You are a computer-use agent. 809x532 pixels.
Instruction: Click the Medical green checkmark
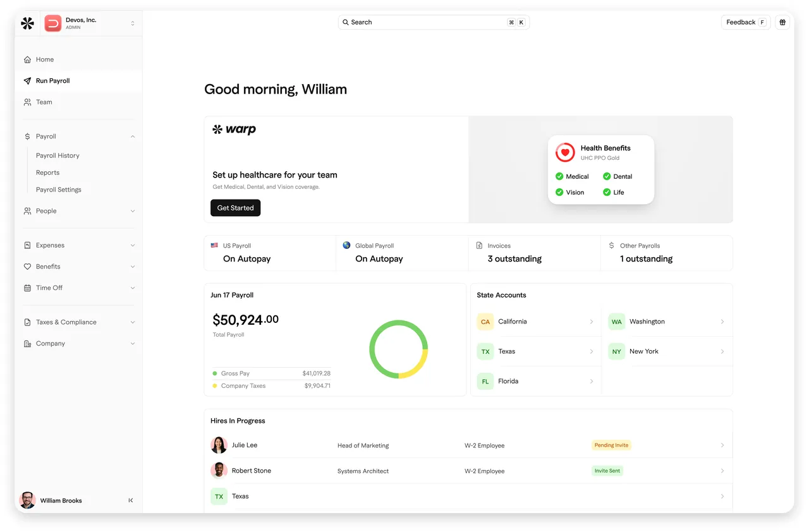click(559, 176)
